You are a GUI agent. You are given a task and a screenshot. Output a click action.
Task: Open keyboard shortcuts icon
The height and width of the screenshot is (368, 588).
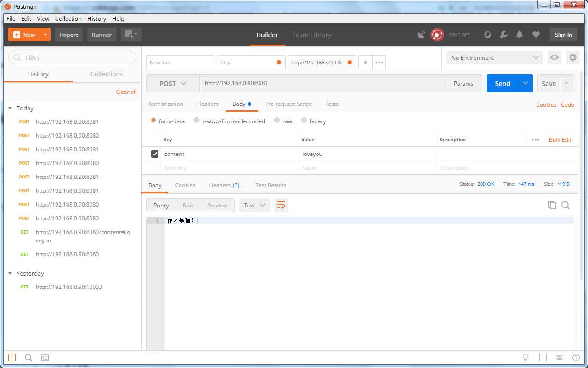pyautogui.click(x=560, y=357)
